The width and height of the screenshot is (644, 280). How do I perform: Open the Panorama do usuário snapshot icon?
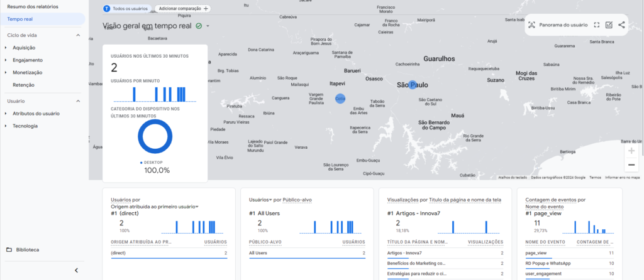[x=532, y=25]
